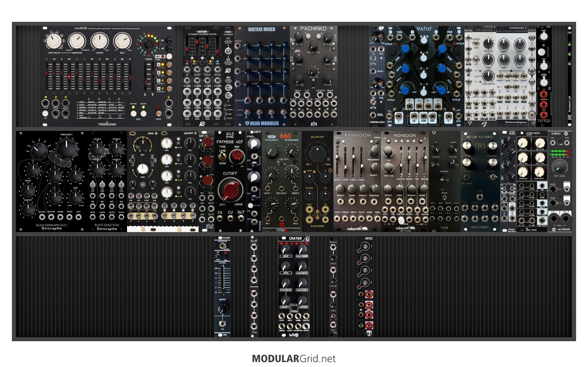This screenshot has height=367, width=588.
Task: Turn the Monsoon TUNE knob
Action: (388, 151)
